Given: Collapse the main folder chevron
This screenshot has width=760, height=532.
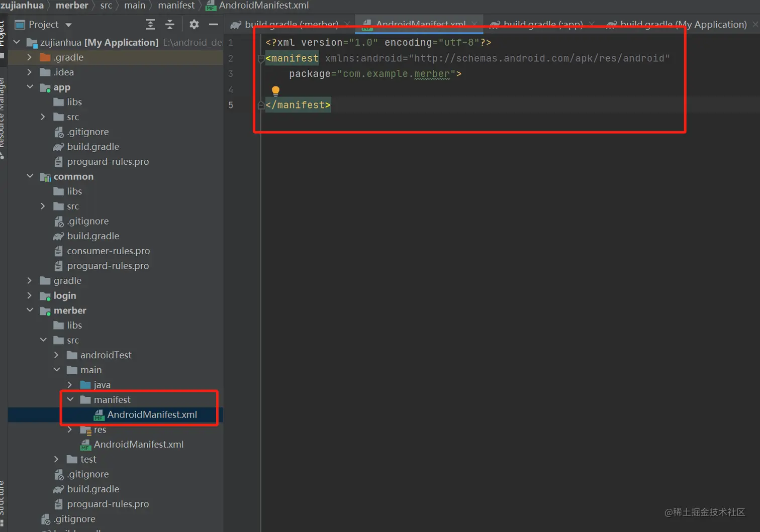Looking at the screenshot, I should [x=57, y=370].
